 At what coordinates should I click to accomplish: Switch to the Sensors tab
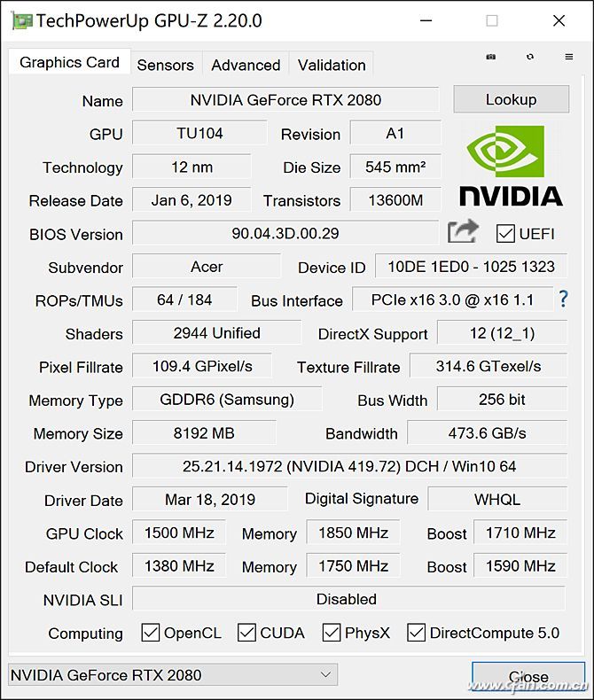[165, 65]
